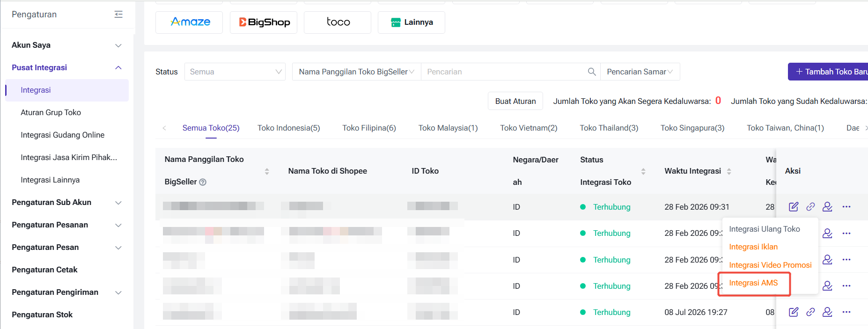Open Integrasi in sidebar
This screenshot has width=868, height=329.
[67, 90]
